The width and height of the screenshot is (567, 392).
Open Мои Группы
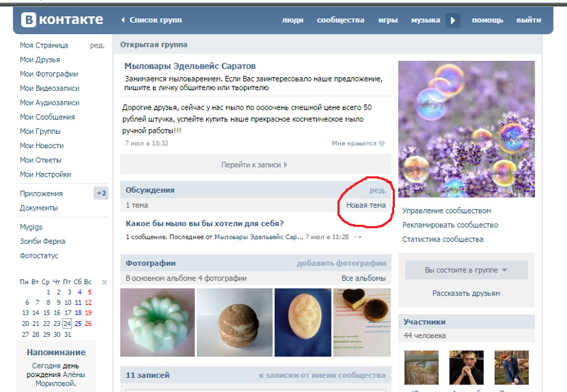click(40, 131)
